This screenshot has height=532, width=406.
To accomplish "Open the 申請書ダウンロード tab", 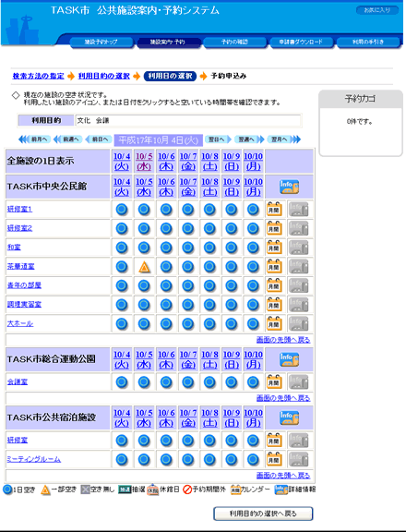I will pos(301,42).
